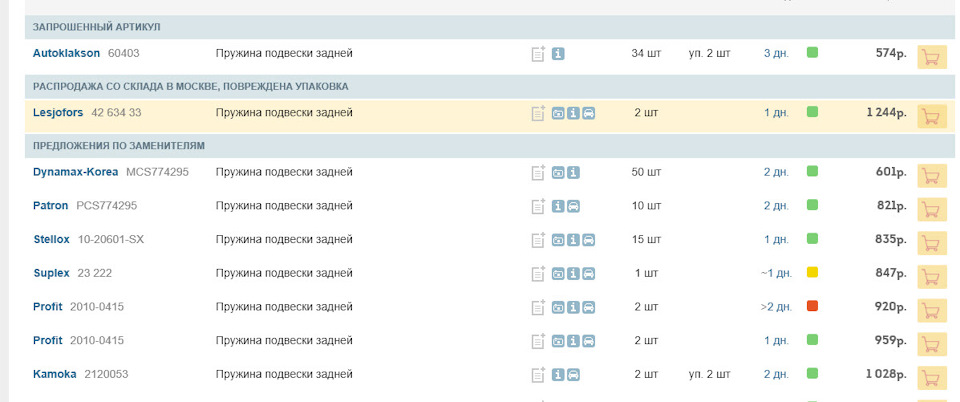
Task: Show car applicability icon for Patron
Action: click(x=573, y=206)
